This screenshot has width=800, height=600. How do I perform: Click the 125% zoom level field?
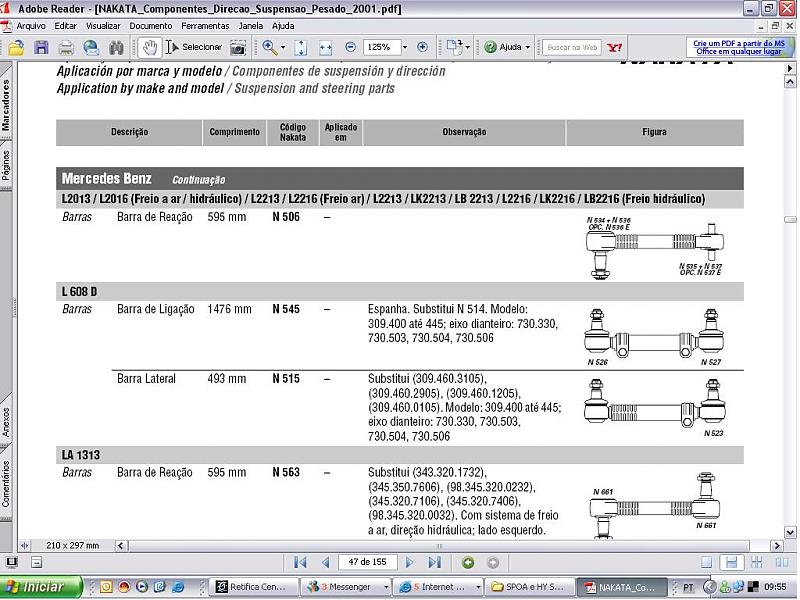382,47
